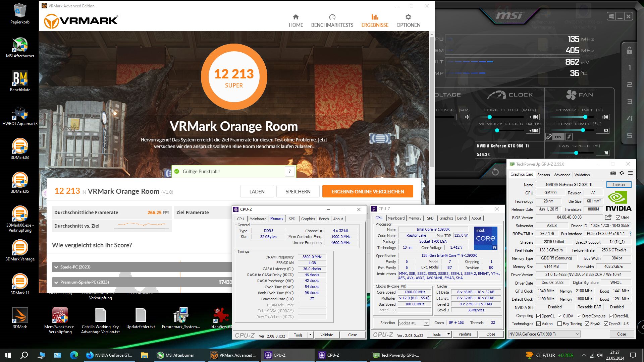The image size is (644, 362).
Task: Open the Tools dropdown arrow in CPU-Z CPU window
Action: [448, 334]
